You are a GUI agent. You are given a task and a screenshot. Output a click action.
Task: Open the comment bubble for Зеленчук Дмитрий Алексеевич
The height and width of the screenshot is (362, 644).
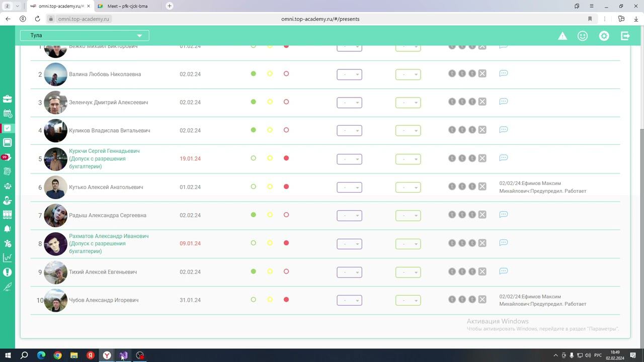click(503, 102)
